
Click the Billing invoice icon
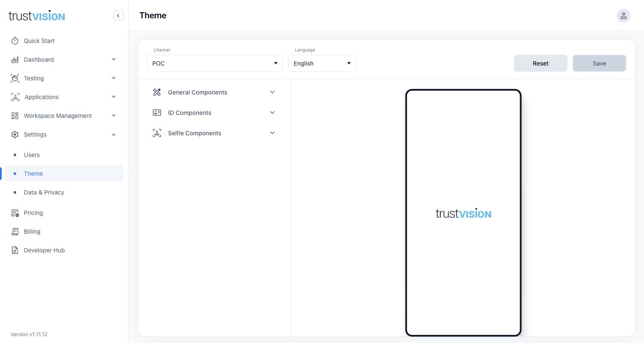[x=15, y=232]
